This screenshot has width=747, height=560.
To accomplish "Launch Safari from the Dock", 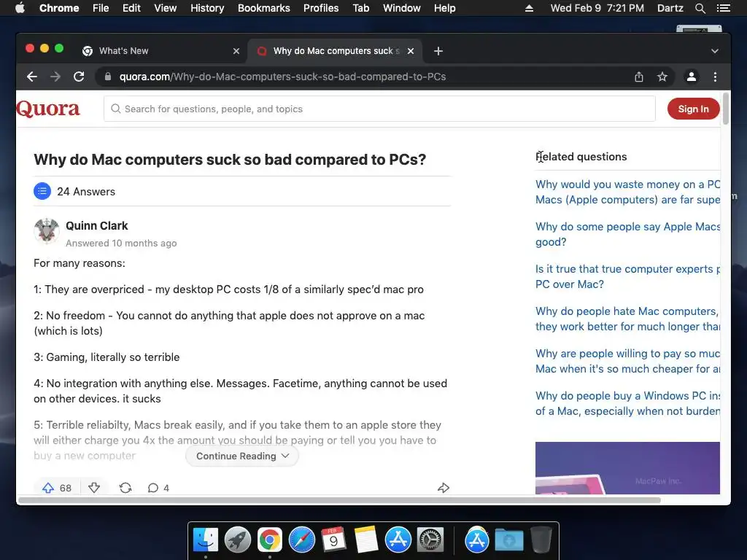I will pyautogui.click(x=301, y=540).
